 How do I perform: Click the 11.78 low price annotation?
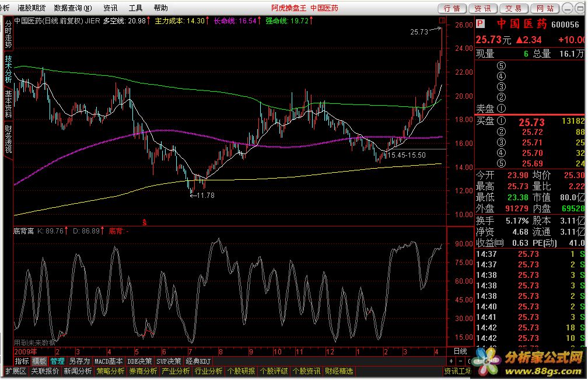click(x=202, y=195)
